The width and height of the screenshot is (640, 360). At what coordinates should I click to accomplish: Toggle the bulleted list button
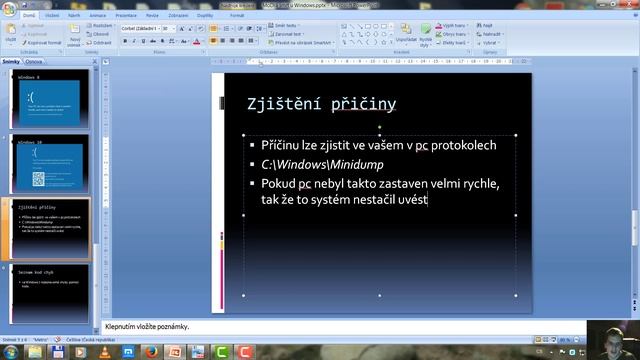coord(213,29)
